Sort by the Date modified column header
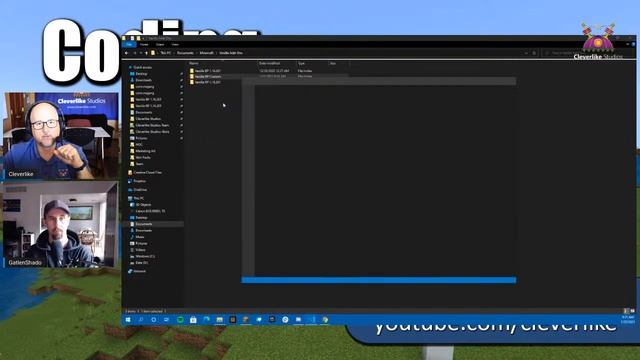The height and width of the screenshot is (360, 640). coord(269,63)
